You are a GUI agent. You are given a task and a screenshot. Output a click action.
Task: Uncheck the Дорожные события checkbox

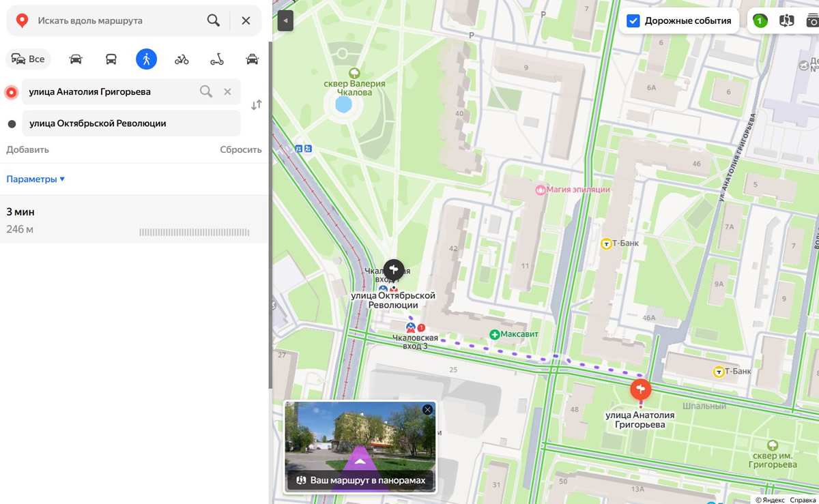pyautogui.click(x=633, y=20)
